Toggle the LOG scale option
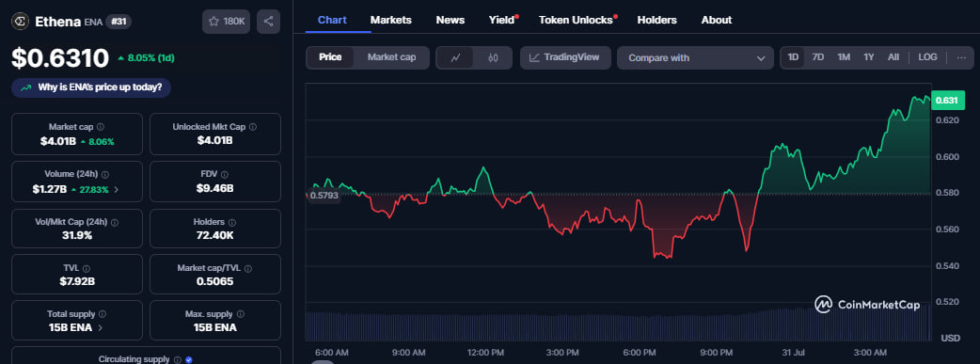980x364 pixels. [927, 57]
